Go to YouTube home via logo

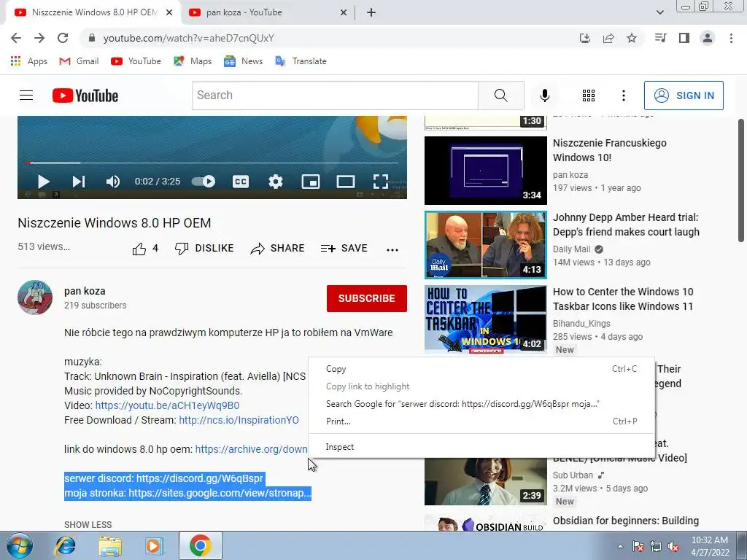[85, 96]
